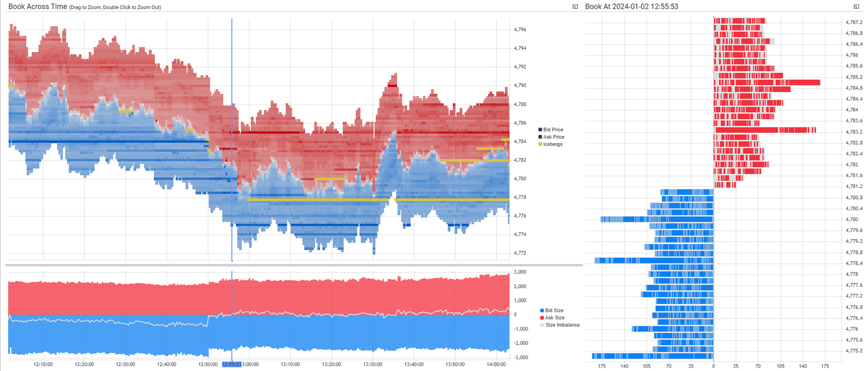Hide the Size Imbalance legend series
This screenshot has height=371, width=868.
[x=562, y=325]
